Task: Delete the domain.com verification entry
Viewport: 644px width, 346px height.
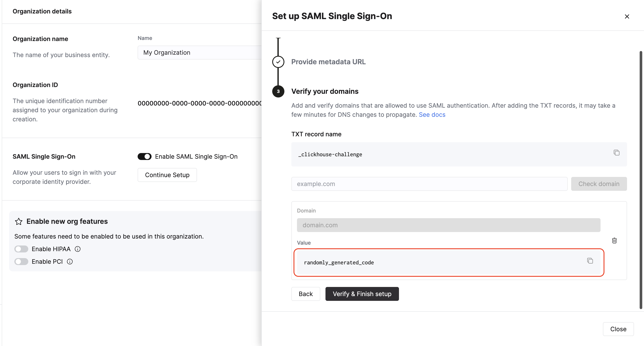Action: (x=614, y=241)
